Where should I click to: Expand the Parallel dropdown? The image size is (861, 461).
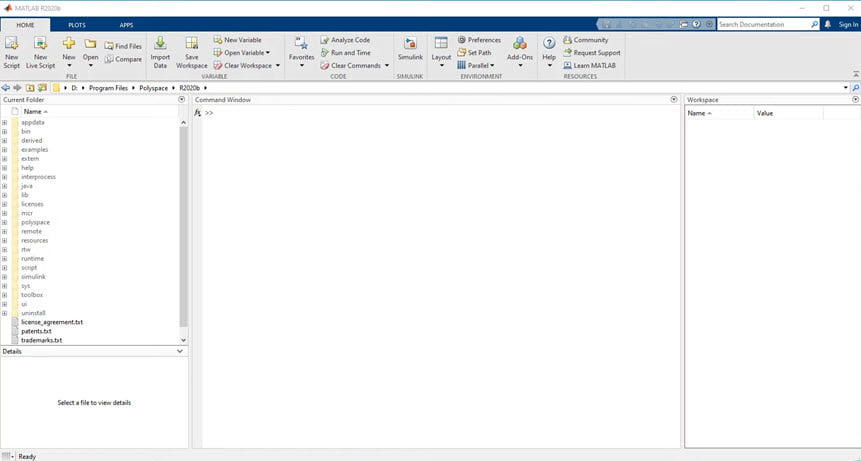click(x=492, y=65)
